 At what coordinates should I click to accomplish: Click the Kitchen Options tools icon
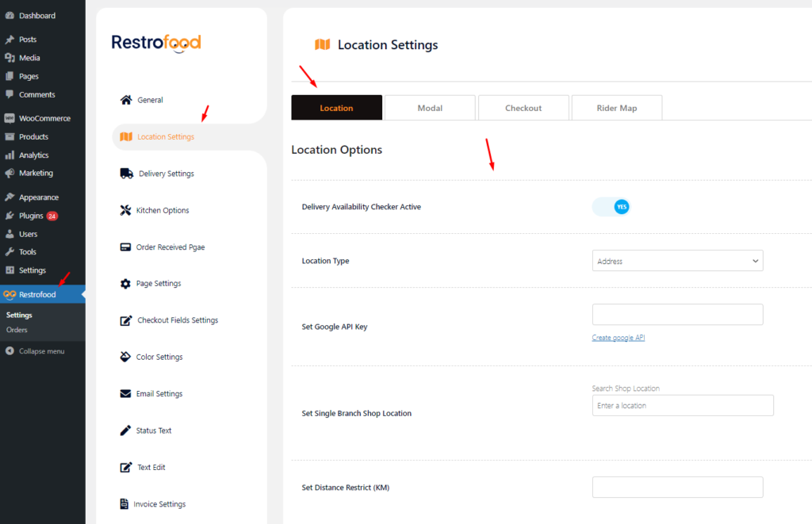point(125,210)
